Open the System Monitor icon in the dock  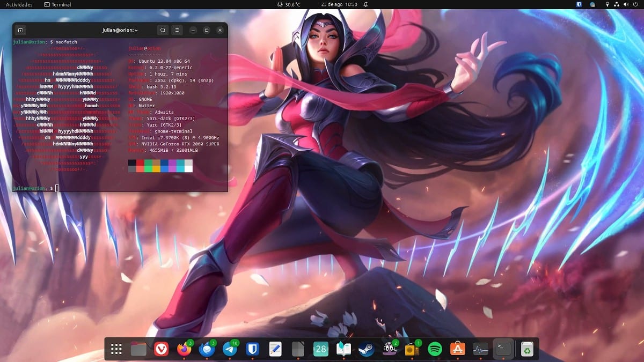coord(480,350)
